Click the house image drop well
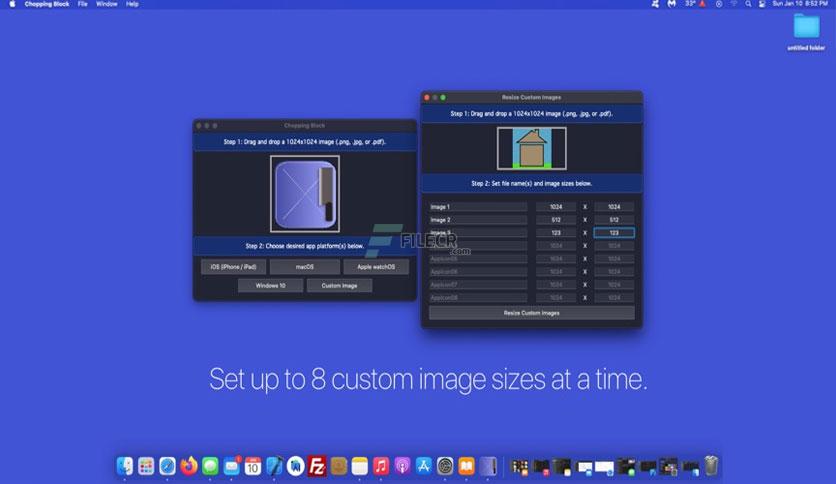 pos(532,148)
